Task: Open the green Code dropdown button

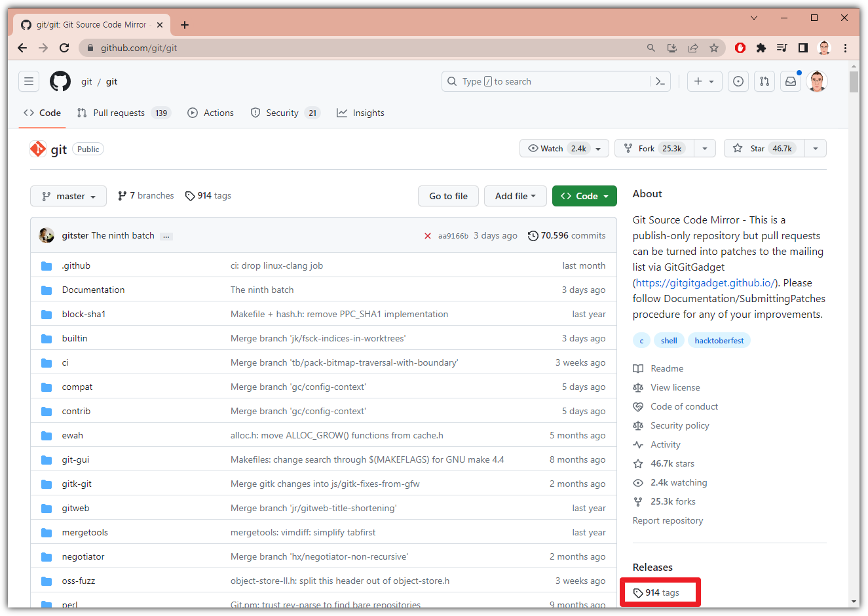Action: tap(584, 196)
